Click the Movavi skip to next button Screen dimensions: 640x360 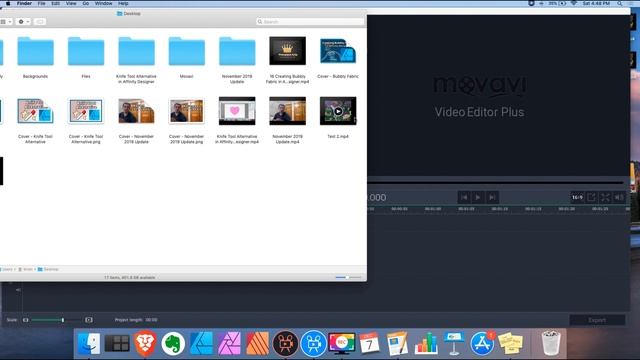492,198
